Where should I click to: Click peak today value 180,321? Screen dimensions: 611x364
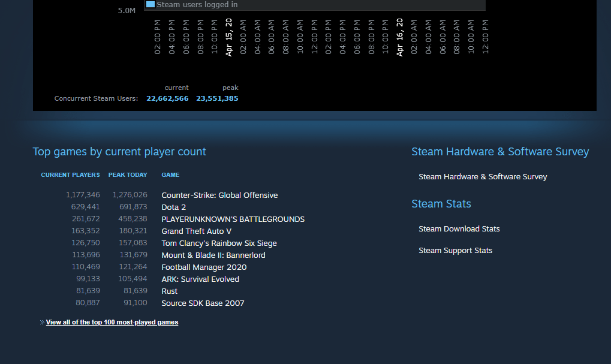point(133,231)
